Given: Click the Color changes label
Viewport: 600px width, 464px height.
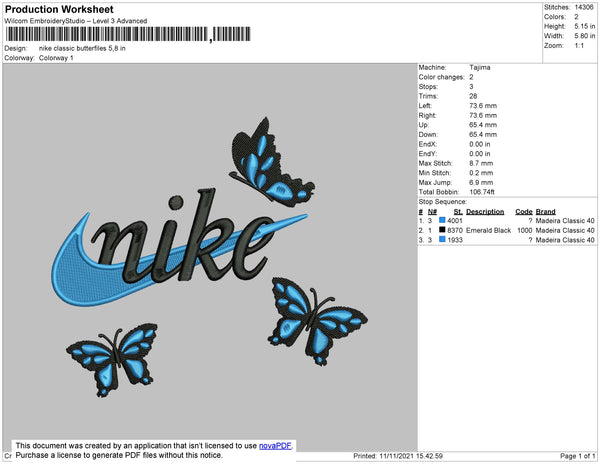Looking at the screenshot, I should 441,77.
